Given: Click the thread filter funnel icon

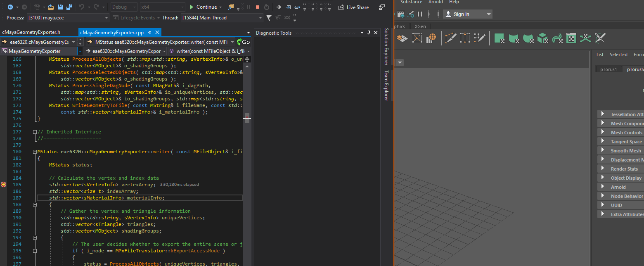Looking at the screenshot, I should pyautogui.click(x=269, y=18).
